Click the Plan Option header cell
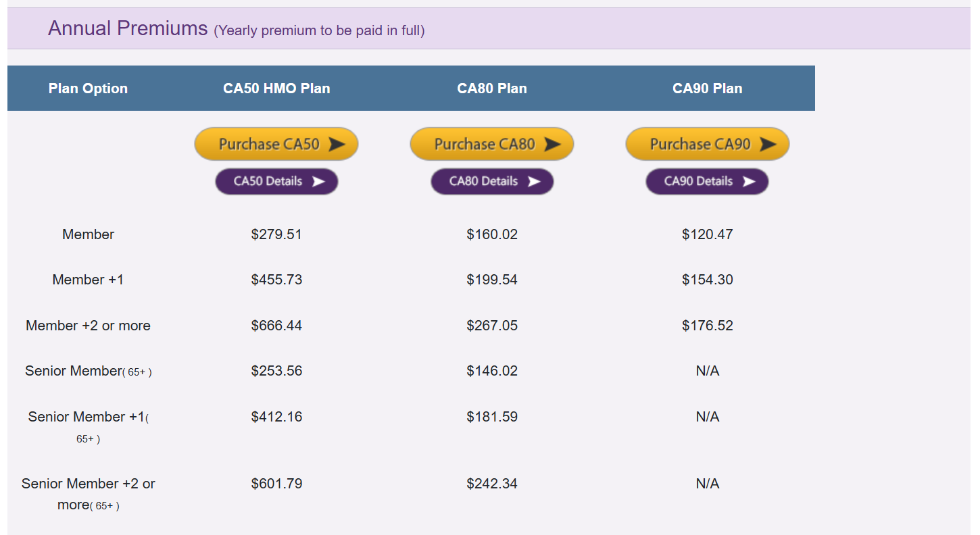980x535 pixels. point(88,88)
